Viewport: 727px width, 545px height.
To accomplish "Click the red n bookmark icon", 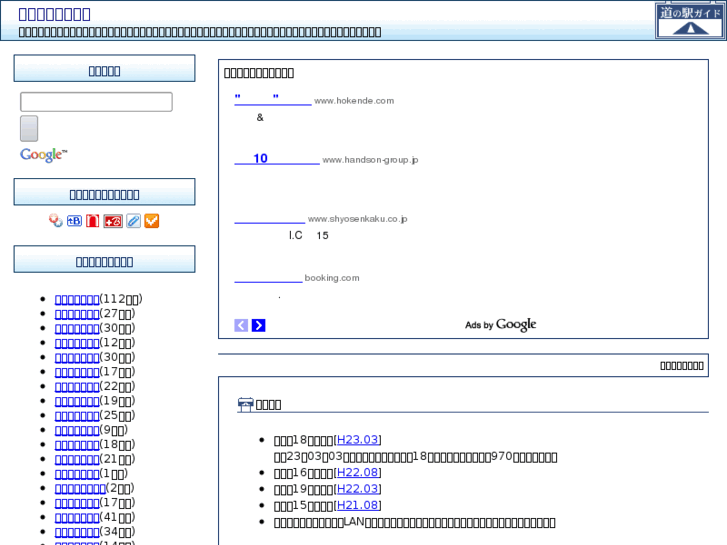I will tap(92, 221).
